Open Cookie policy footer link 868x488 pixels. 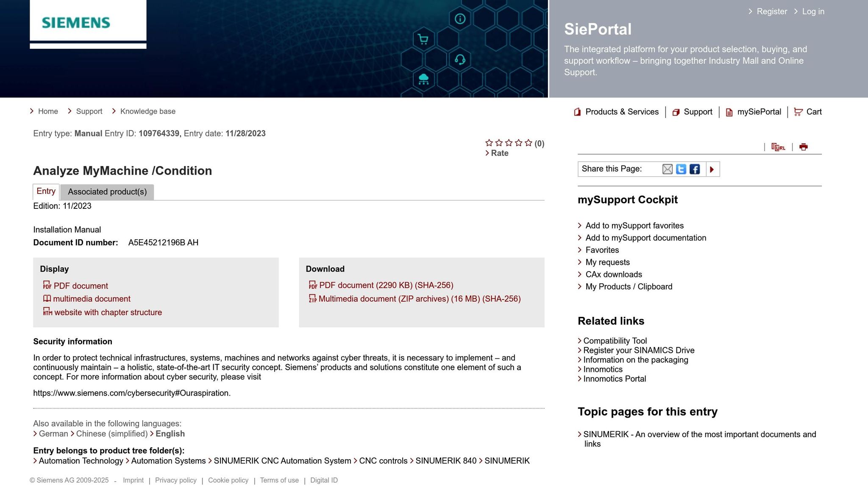[228, 480]
